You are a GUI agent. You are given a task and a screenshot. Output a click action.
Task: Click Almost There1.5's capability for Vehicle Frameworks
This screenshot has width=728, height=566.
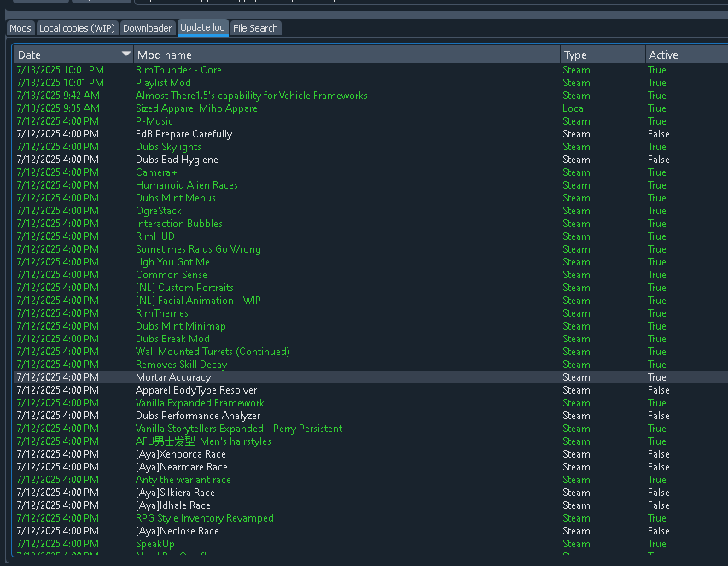pyautogui.click(x=252, y=96)
